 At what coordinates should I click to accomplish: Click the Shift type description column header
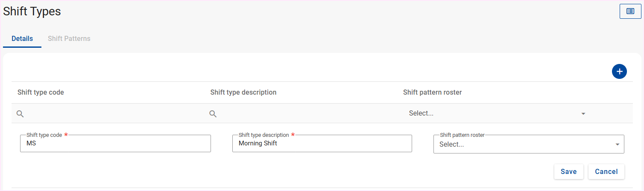point(243,93)
